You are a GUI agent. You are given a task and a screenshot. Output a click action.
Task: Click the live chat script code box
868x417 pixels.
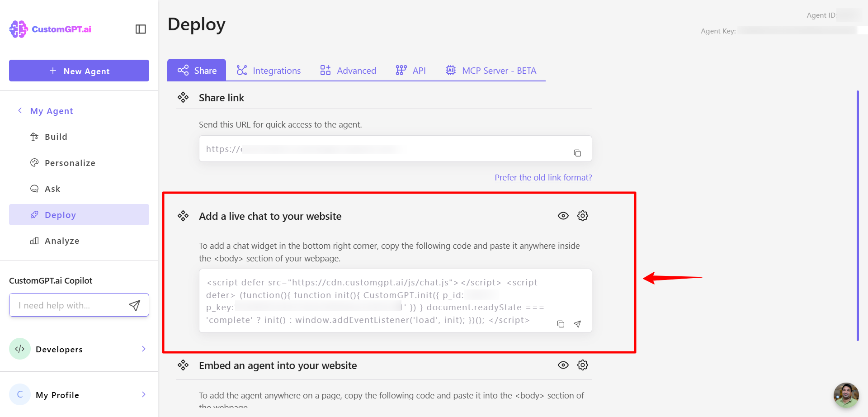click(x=396, y=301)
